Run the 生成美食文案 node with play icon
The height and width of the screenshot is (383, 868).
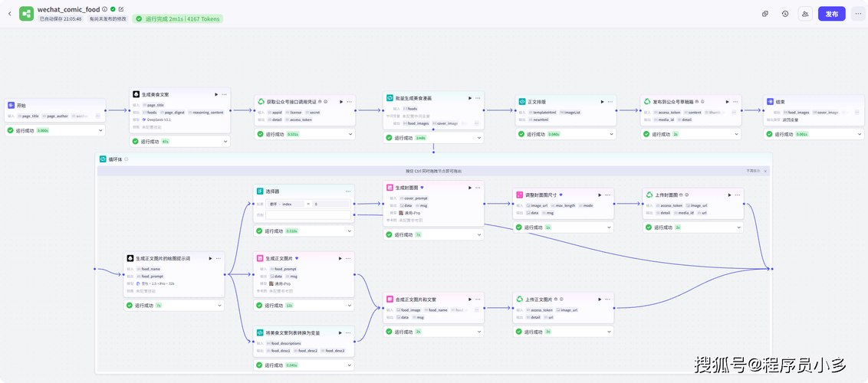[216, 94]
